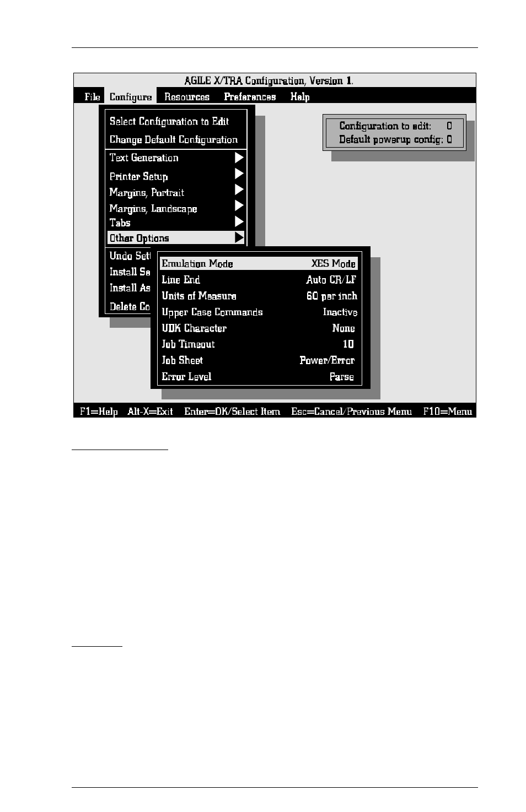Open the Preferences menu
526x812 pixels.
pos(250,97)
